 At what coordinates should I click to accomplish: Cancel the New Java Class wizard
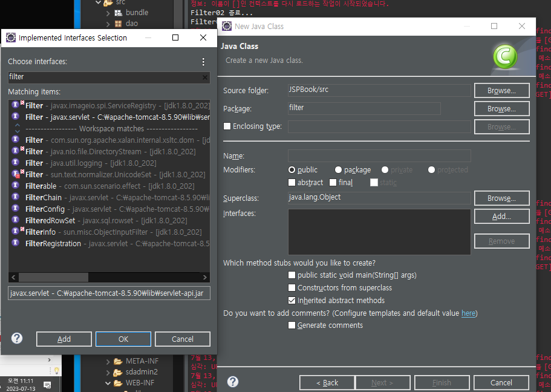coord(501,382)
